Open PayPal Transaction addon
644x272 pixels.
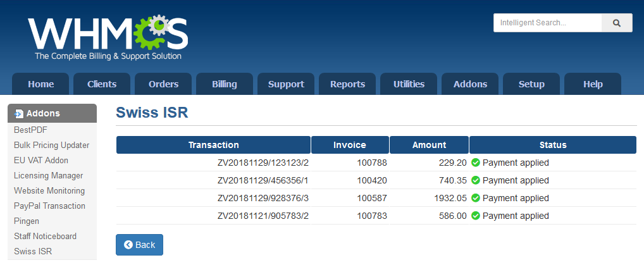pyautogui.click(x=49, y=206)
